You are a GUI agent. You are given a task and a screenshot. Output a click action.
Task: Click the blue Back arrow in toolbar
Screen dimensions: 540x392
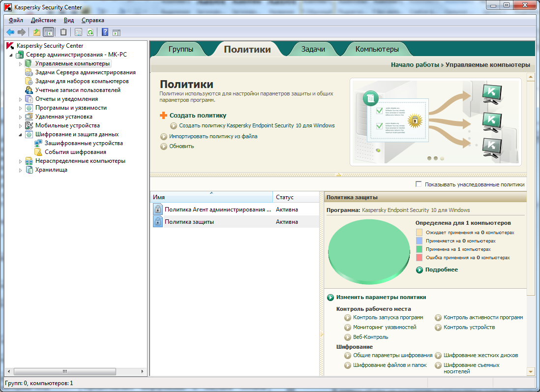(10, 32)
